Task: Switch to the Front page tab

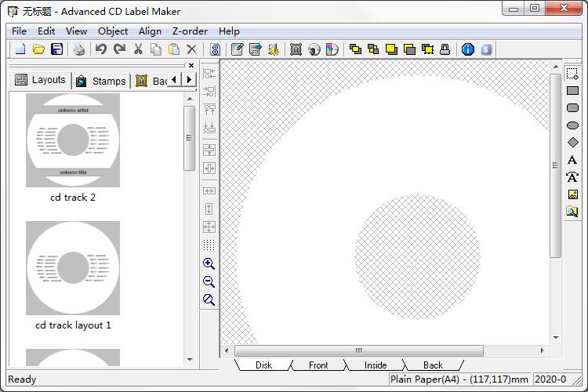Action: pos(318,365)
